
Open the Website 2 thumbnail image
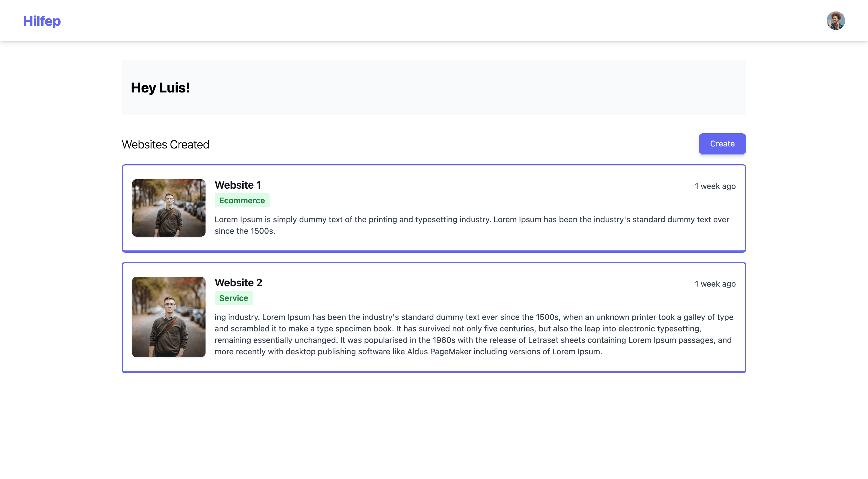coord(169,317)
